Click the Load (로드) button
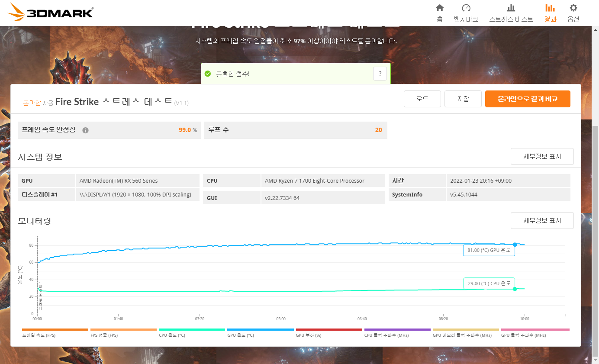599x364 pixels. (x=422, y=99)
